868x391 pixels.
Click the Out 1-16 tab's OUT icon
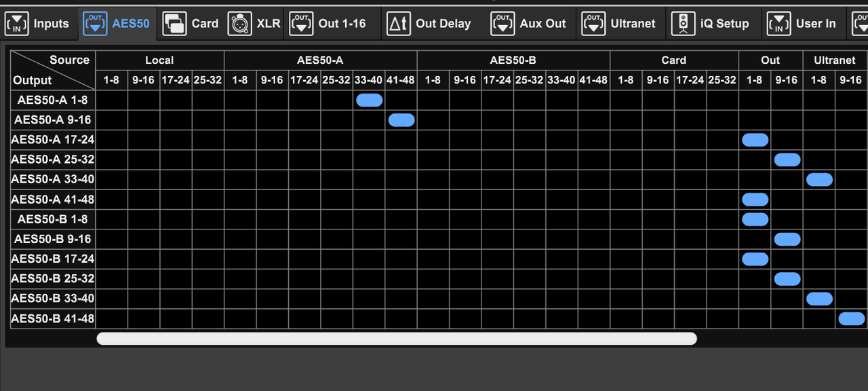pyautogui.click(x=301, y=24)
